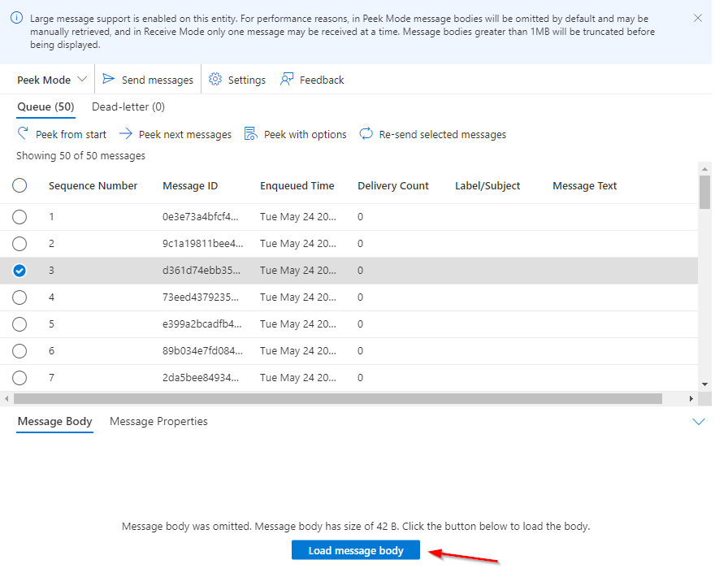
Task: Open Settings via the gear icon
Action: tap(215, 80)
